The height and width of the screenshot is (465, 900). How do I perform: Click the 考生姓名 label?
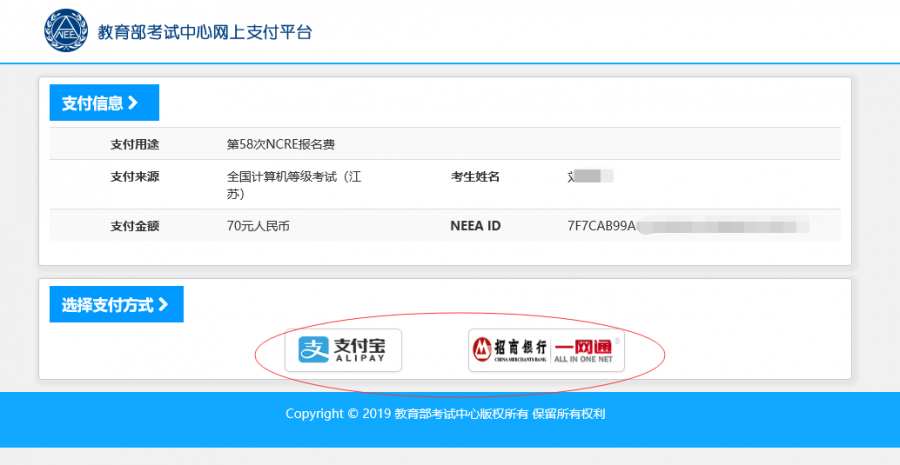coord(475,177)
